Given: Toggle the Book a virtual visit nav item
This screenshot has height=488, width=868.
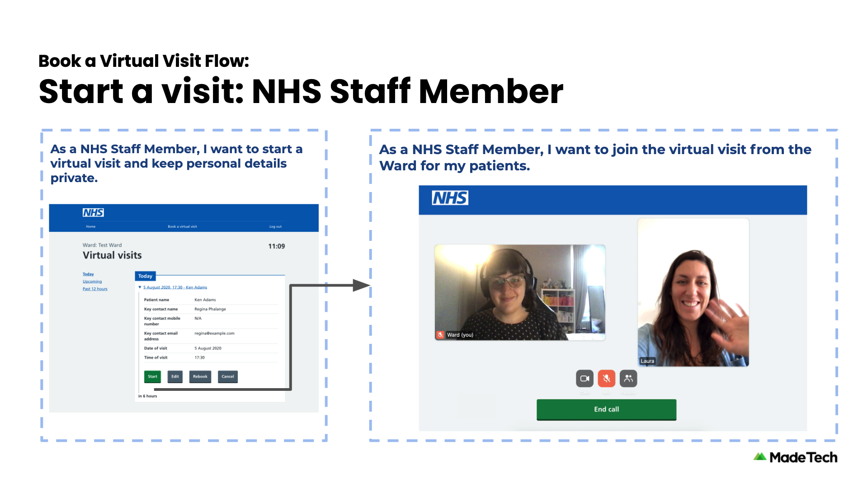Looking at the screenshot, I should [x=182, y=226].
